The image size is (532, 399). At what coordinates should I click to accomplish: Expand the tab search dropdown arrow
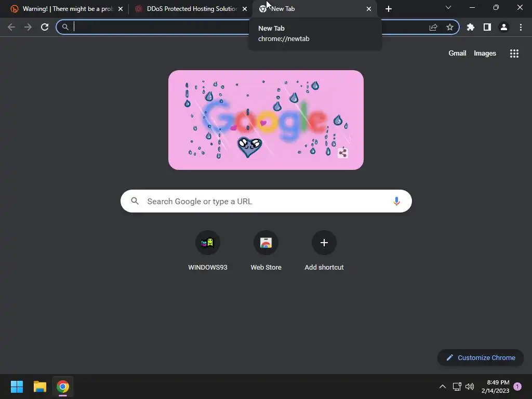[x=448, y=7]
